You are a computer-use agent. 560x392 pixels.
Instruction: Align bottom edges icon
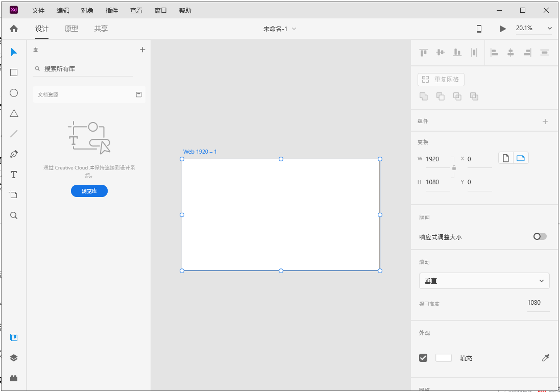tap(457, 53)
